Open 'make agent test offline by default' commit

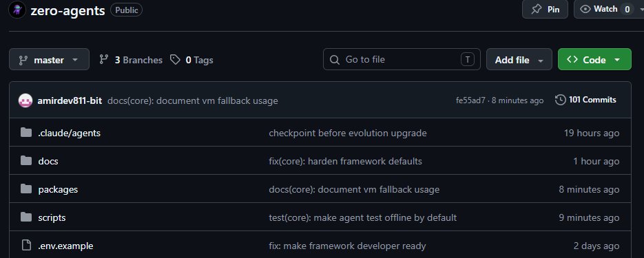pos(363,217)
